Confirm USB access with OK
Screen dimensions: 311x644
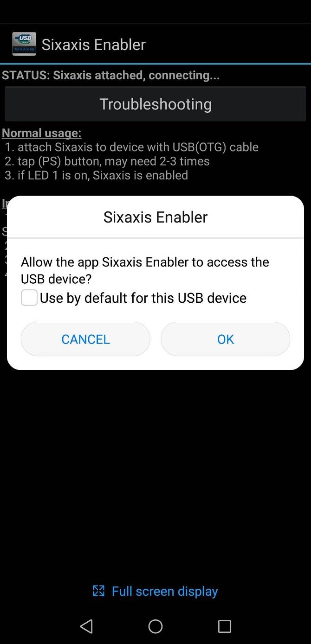point(226,339)
